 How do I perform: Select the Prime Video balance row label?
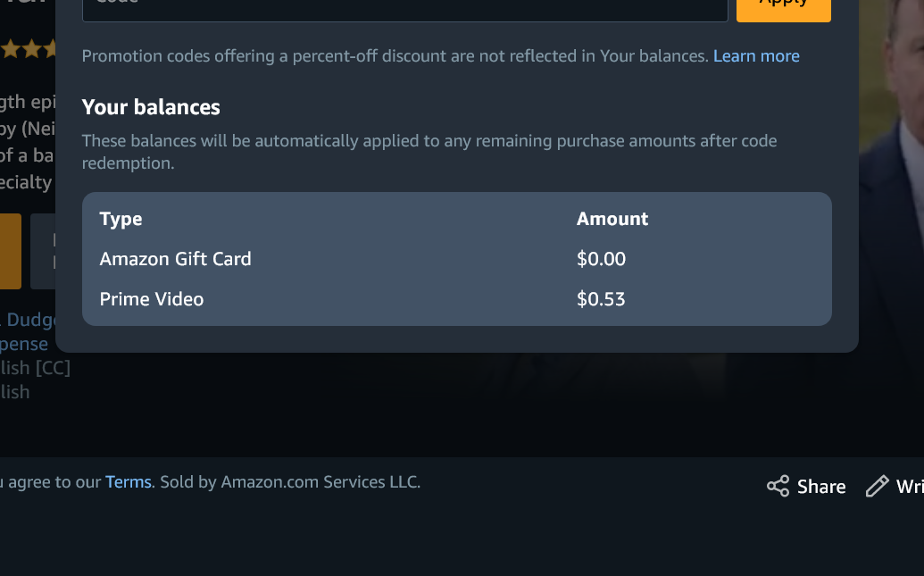click(152, 299)
